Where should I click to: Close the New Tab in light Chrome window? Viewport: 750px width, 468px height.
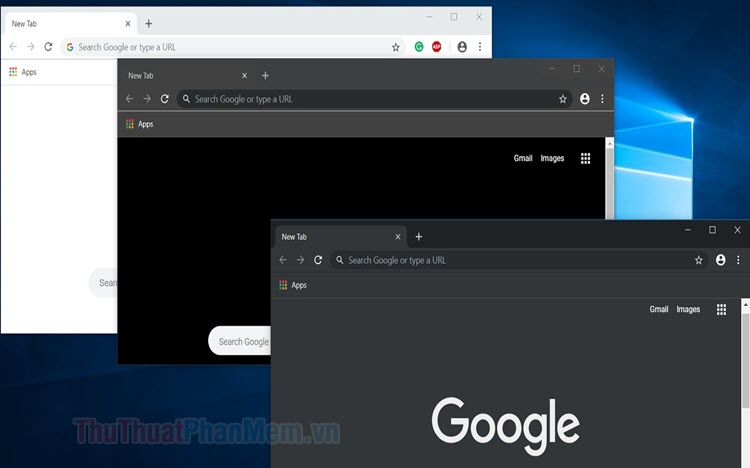click(128, 23)
